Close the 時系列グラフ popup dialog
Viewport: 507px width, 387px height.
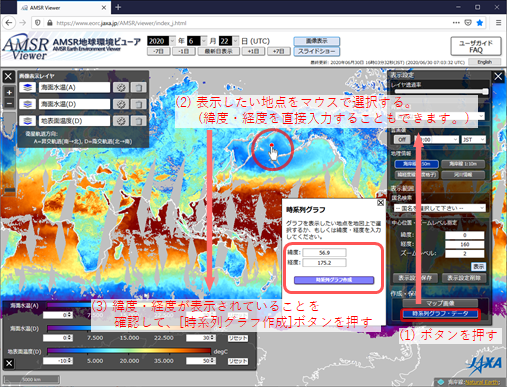pyautogui.click(x=380, y=203)
